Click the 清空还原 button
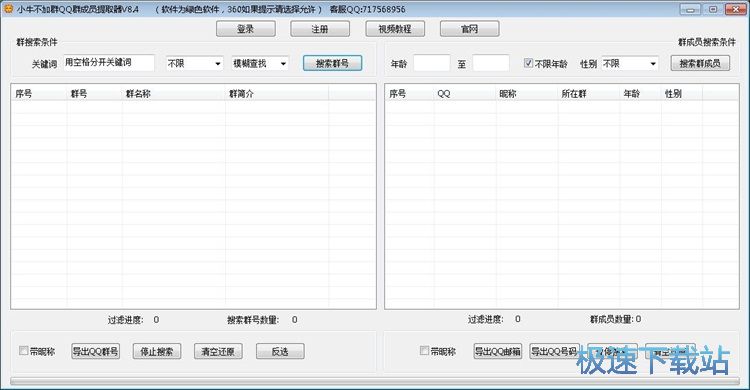This screenshot has height=390, width=750. (x=218, y=351)
